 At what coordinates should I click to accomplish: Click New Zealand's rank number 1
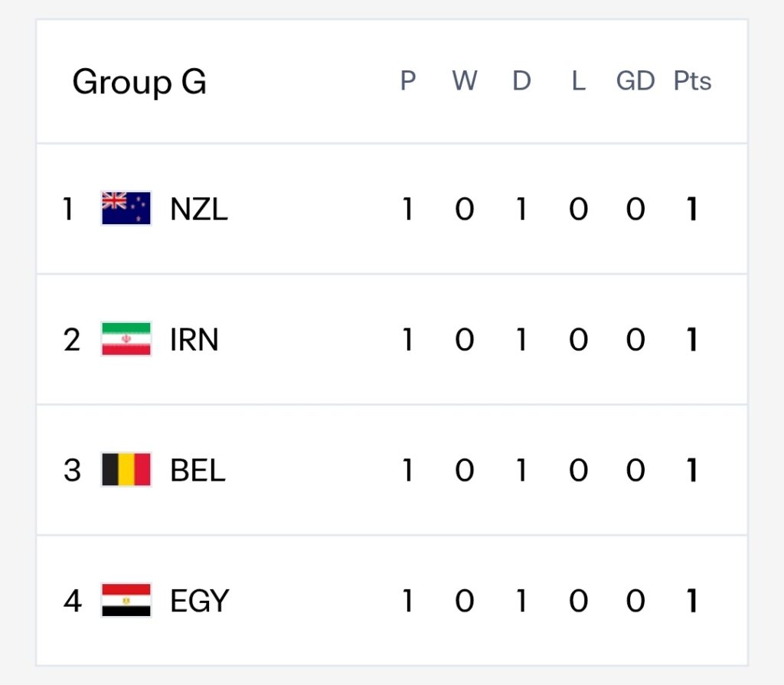pyautogui.click(x=68, y=209)
